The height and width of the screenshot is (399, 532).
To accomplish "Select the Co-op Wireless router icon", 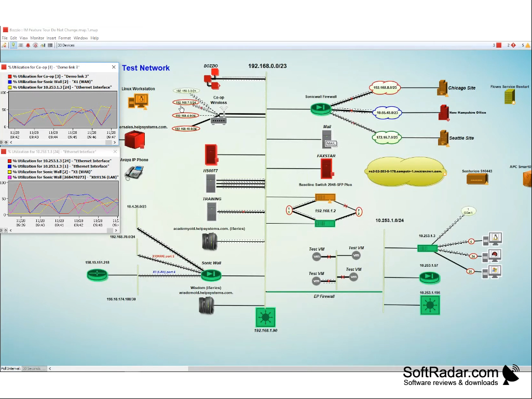I will click(219, 117).
